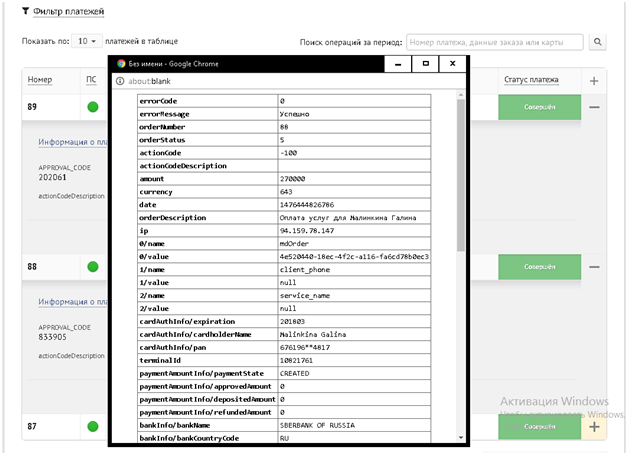Maximize the Google Chrome popup window
Image resolution: width=628 pixels, height=455 pixels.
click(x=426, y=63)
